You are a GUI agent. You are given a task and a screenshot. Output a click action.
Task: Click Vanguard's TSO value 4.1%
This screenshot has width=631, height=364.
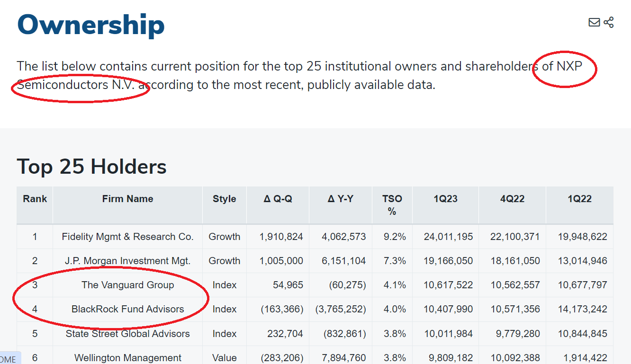click(x=395, y=285)
